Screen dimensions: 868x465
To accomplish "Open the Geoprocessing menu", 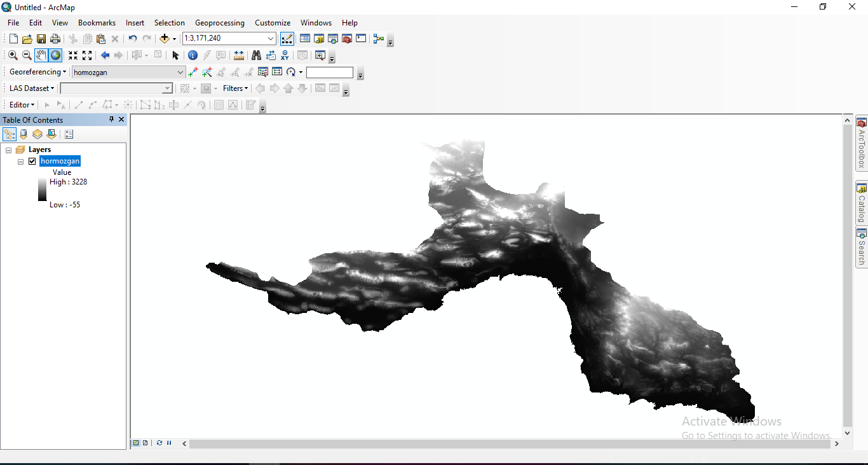I will 219,23.
